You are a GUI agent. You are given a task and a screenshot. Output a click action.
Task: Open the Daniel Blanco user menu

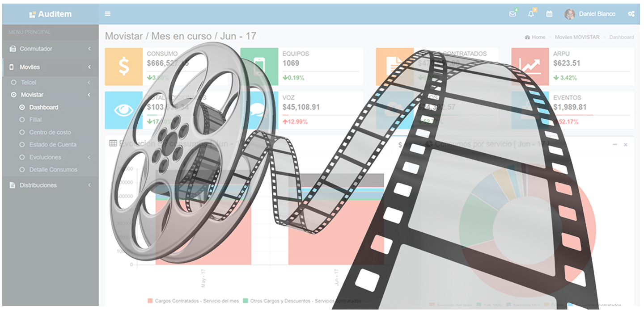[597, 14]
